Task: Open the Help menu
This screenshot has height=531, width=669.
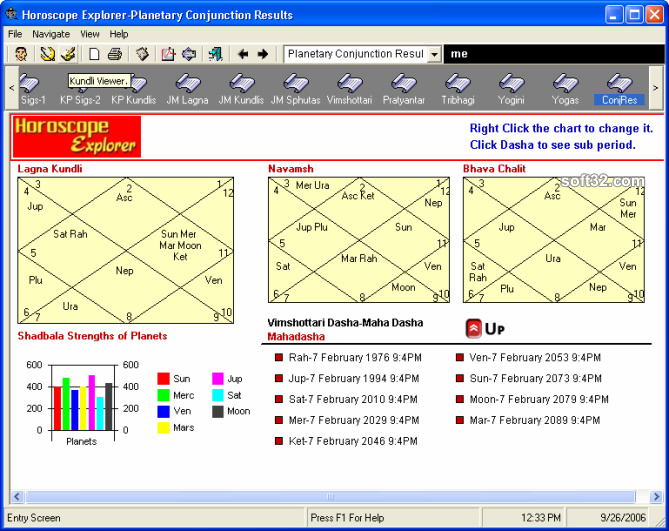Action: point(119,34)
